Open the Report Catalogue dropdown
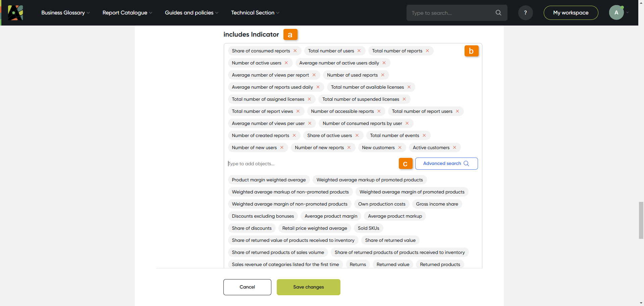This screenshot has width=644, height=306. [127, 13]
